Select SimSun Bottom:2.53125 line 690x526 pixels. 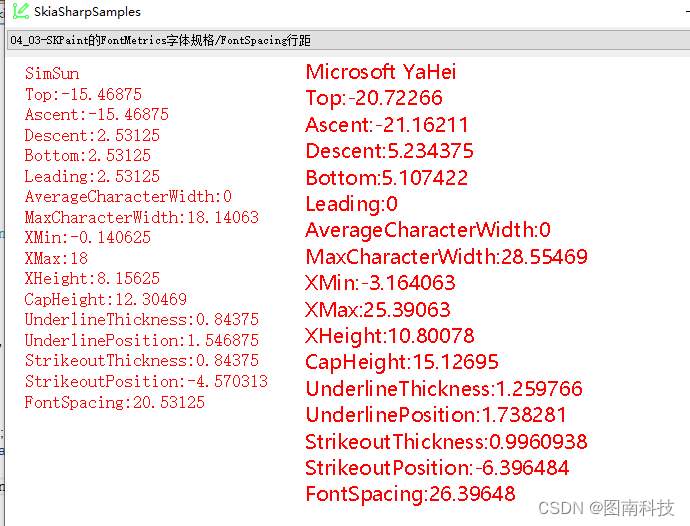pyautogui.click(x=88, y=155)
